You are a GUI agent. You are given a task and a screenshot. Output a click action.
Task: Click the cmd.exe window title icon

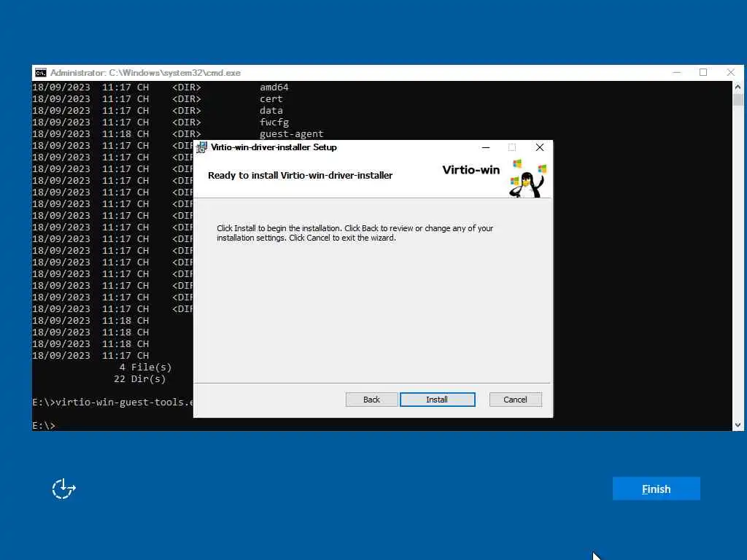point(41,72)
